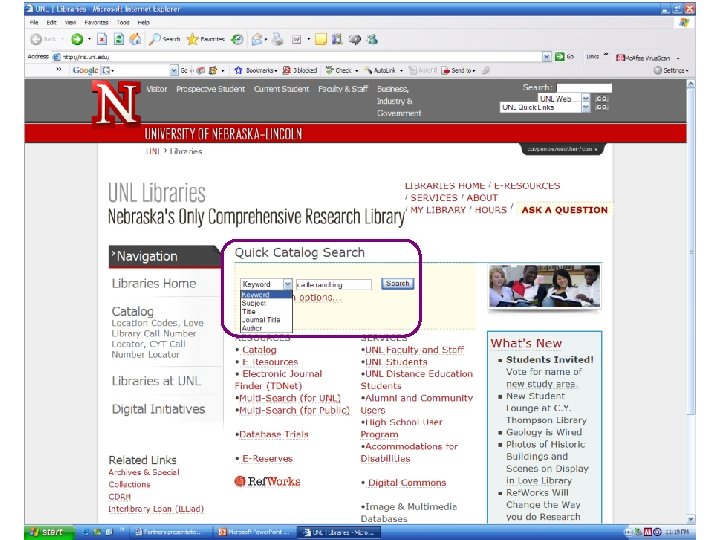Screen dimensions: 720x540
Task: Click the GO button next to UNL QuickLinks
Action: click(602, 107)
